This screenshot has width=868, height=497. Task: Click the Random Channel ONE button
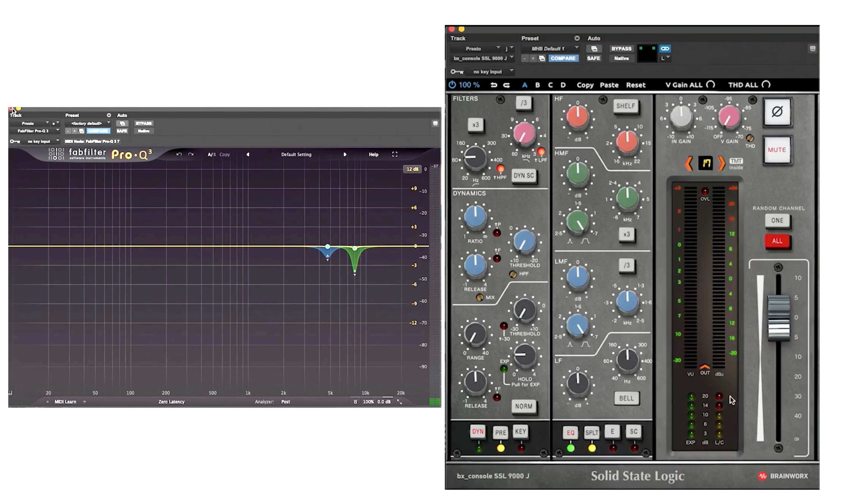click(777, 221)
